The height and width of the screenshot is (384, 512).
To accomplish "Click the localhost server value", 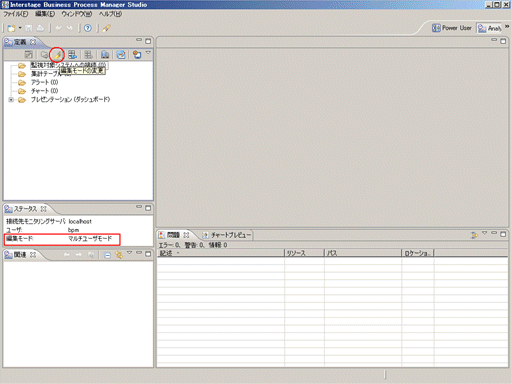I will click(80, 221).
